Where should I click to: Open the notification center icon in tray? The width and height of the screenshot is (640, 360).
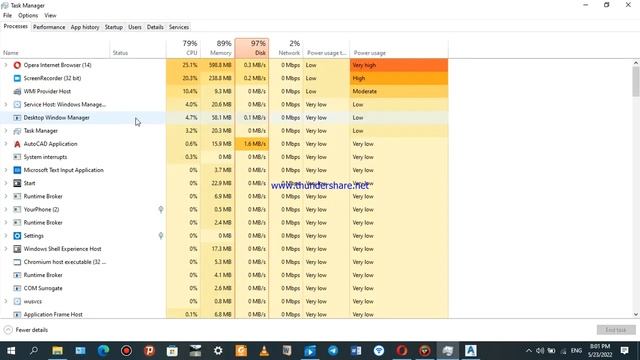624,351
